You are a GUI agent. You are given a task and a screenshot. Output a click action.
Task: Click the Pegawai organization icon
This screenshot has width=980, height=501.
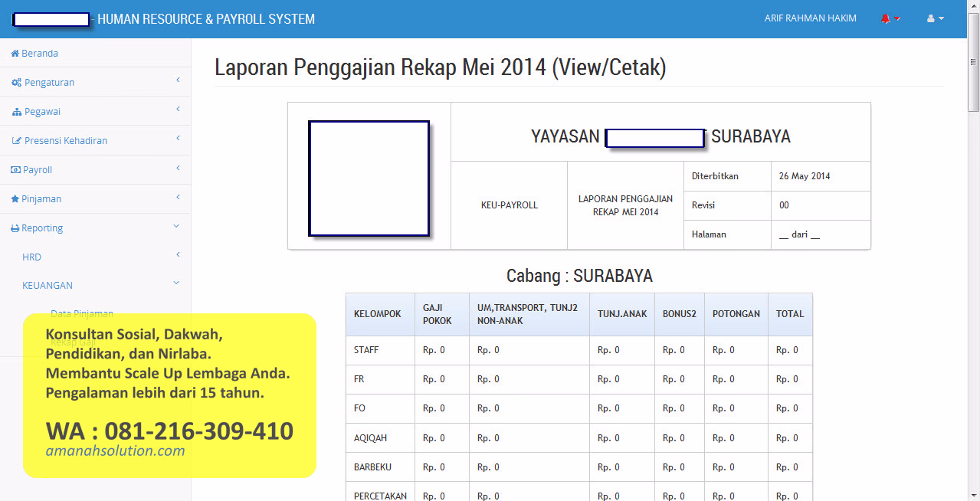tap(17, 112)
